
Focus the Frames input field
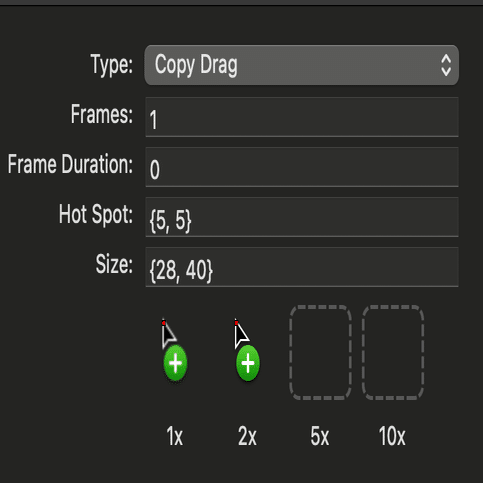(x=302, y=117)
